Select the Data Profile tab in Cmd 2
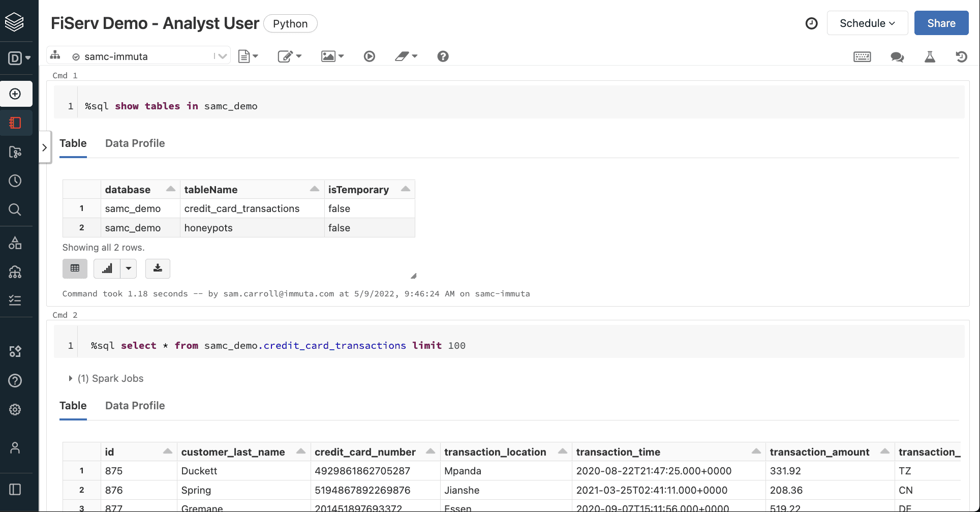Image resolution: width=980 pixels, height=512 pixels. coord(135,406)
